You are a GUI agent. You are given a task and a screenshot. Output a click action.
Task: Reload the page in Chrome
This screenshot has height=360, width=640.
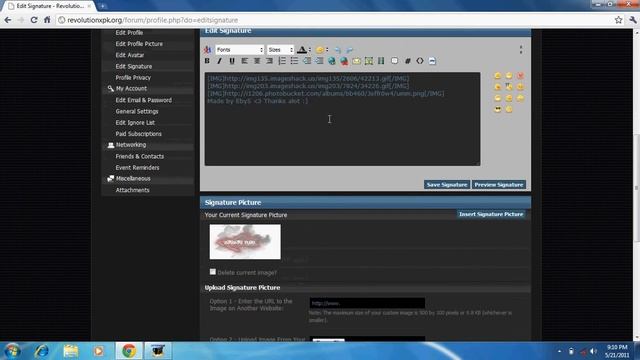click(x=34, y=20)
